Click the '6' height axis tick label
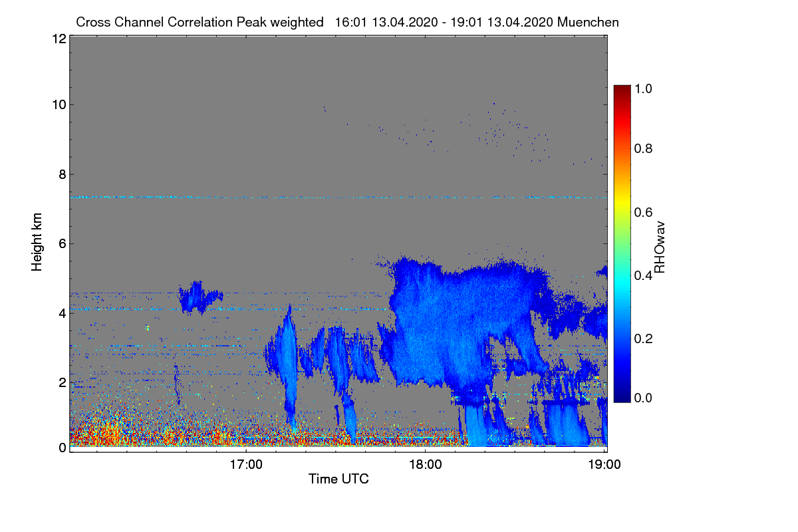 [x=62, y=243]
